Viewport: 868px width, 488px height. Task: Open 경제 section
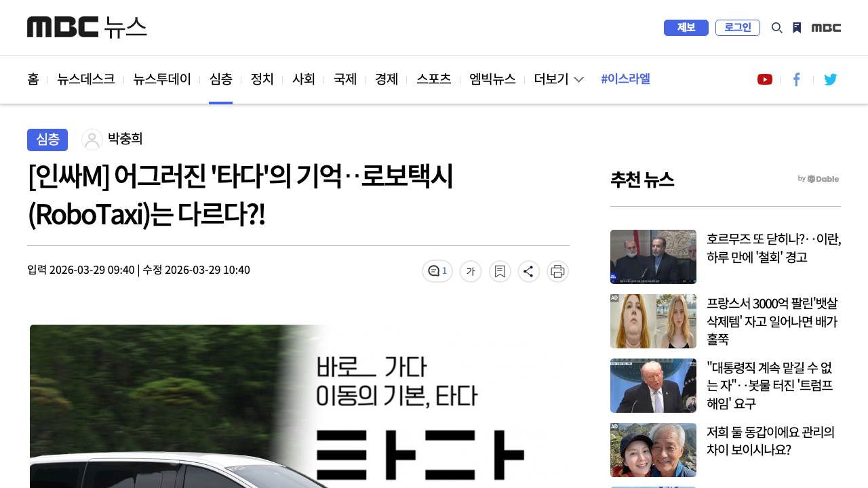point(387,79)
